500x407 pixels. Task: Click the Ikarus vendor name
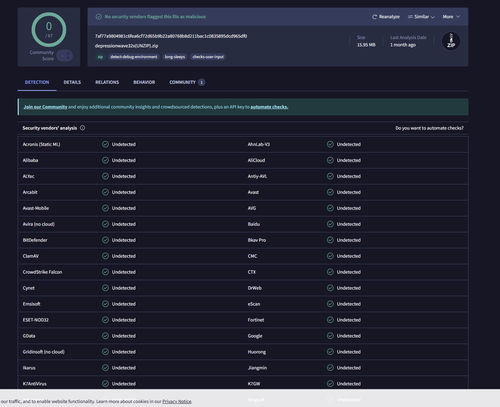coord(29,368)
